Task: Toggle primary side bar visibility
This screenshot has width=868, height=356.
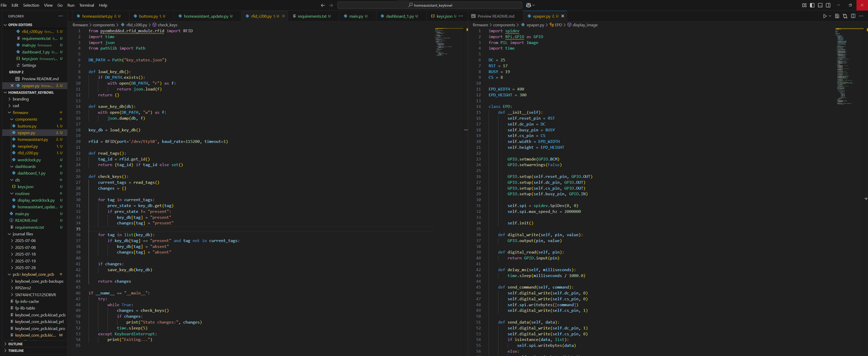Action: click(812, 5)
